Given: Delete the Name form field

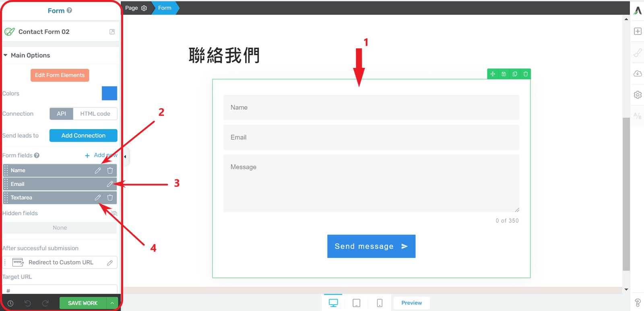Looking at the screenshot, I should pos(110,171).
